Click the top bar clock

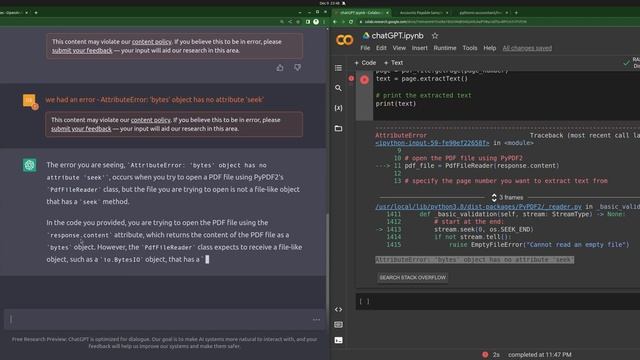329,3
